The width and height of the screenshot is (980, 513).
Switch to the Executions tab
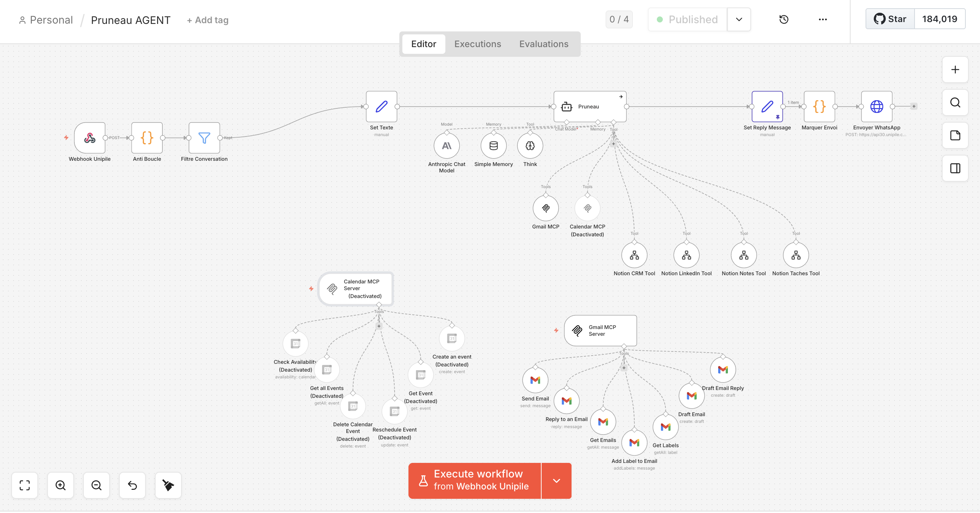[x=477, y=44]
